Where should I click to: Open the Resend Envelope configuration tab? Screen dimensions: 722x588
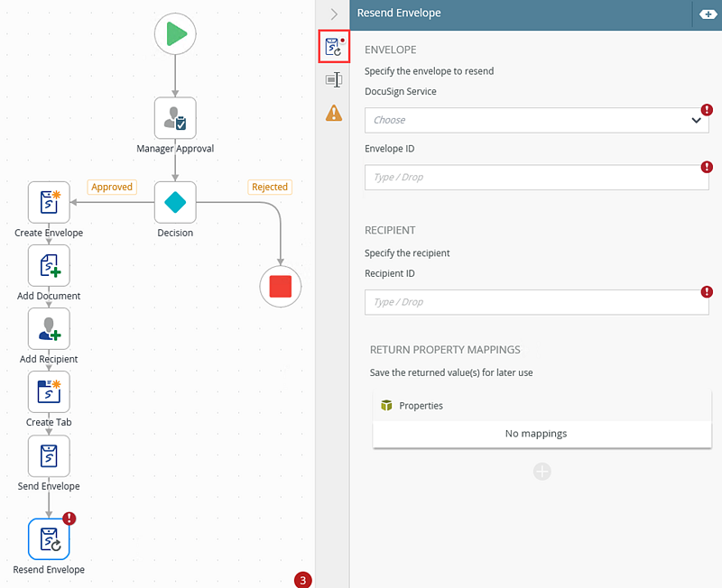coord(334,47)
